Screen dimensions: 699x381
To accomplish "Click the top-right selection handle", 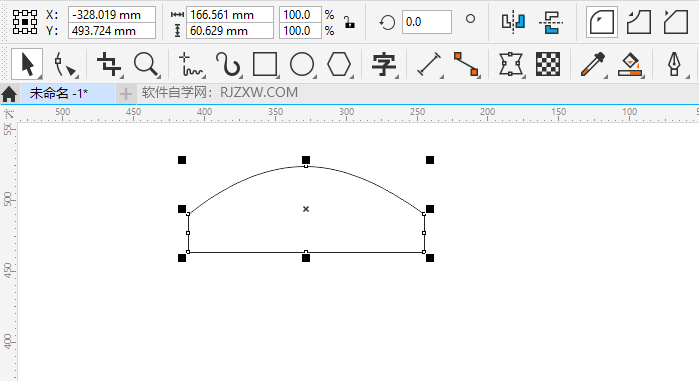I will [x=430, y=160].
